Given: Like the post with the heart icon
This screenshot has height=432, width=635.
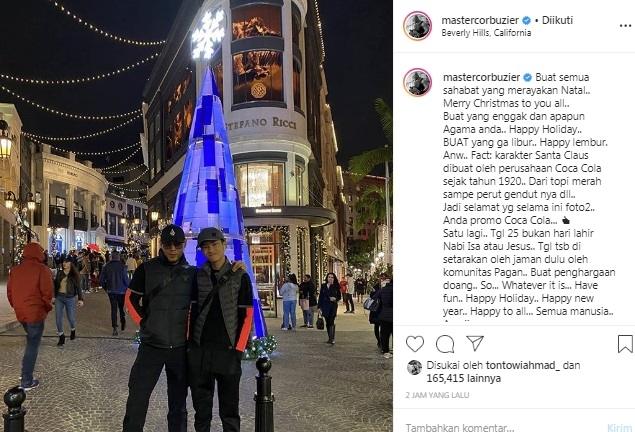Looking at the screenshot, I should [x=415, y=344].
